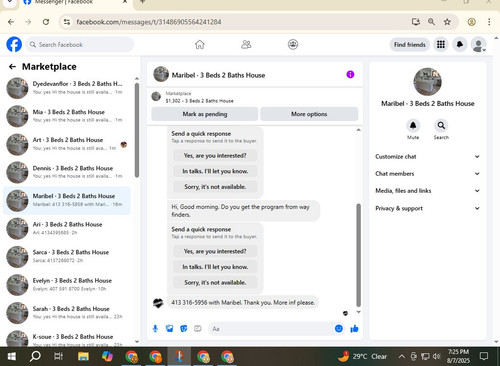Open Windows notification center icon
Screen dimensions: 500x366
point(484,356)
